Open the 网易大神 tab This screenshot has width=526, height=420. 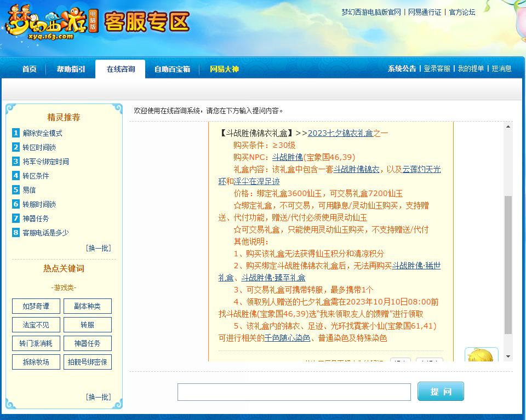224,70
